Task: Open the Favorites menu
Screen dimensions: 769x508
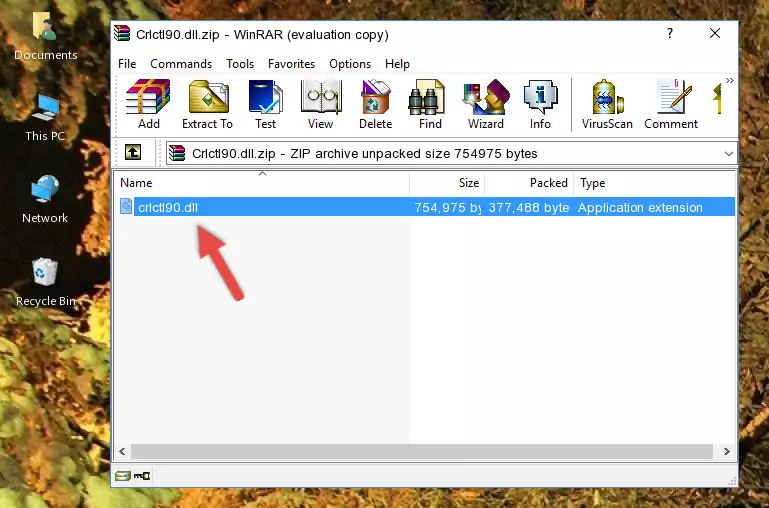Action: (x=291, y=64)
